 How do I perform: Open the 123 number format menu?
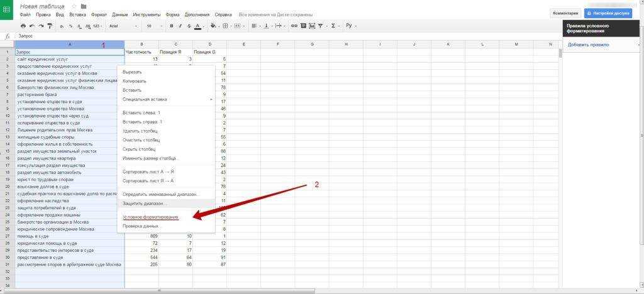click(x=97, y=26)
